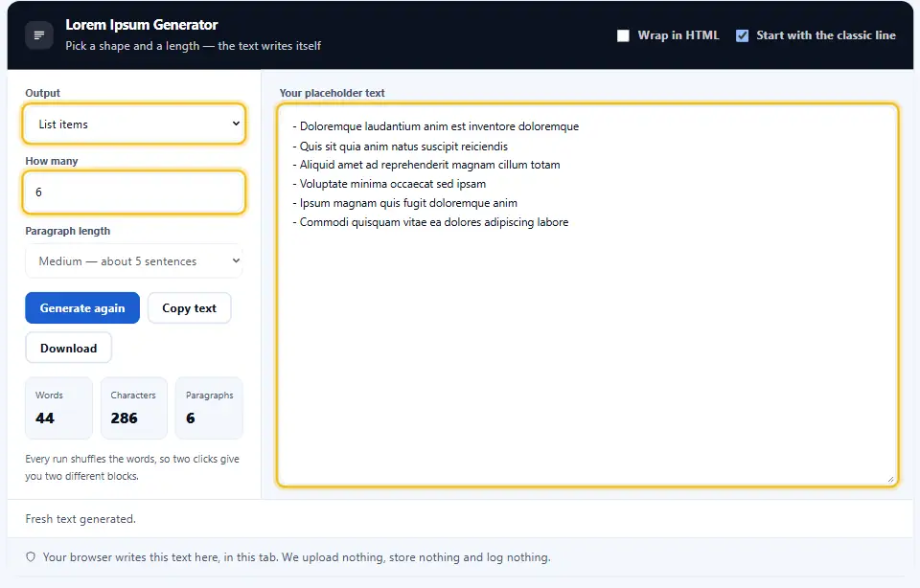Click the Copy text button
The height and width of the screenshot is (588, 920).
coord(189,307)
